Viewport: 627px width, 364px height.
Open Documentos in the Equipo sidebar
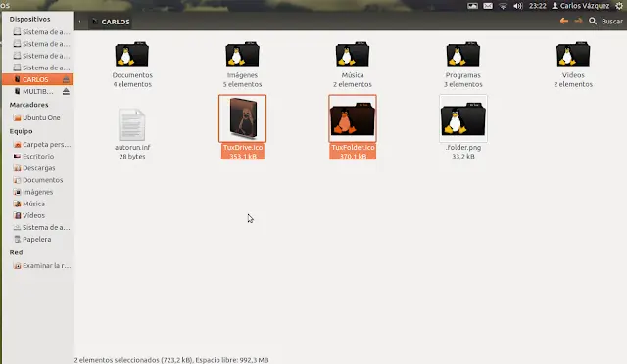(37, 180)
